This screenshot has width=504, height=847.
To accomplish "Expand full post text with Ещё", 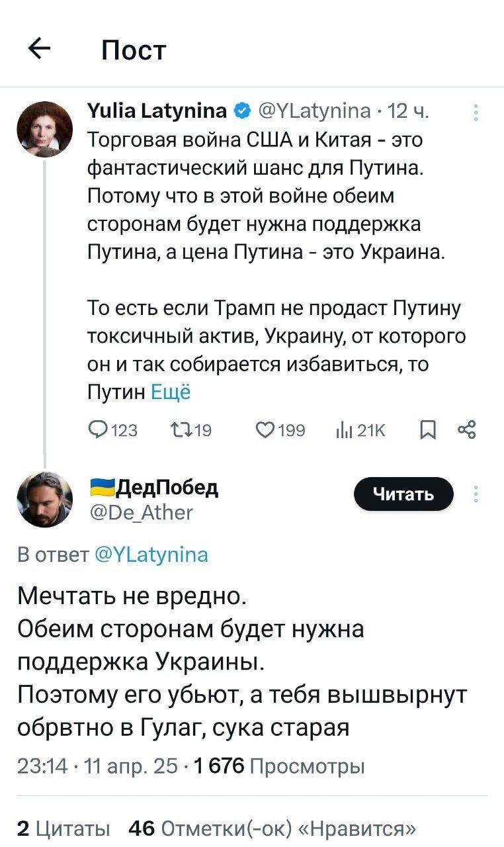I will [x=171, y=392].
